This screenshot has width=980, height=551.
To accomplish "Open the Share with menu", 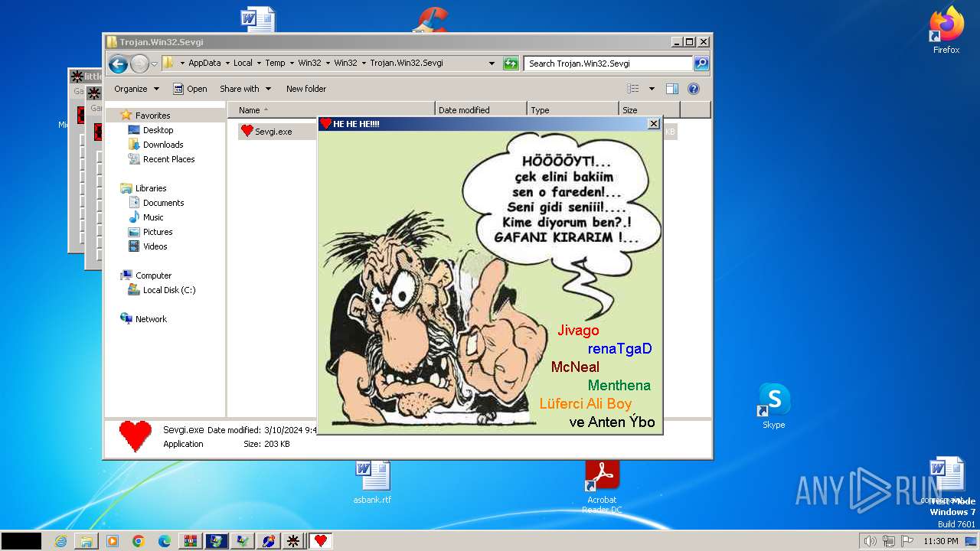I will pos(245,89).
